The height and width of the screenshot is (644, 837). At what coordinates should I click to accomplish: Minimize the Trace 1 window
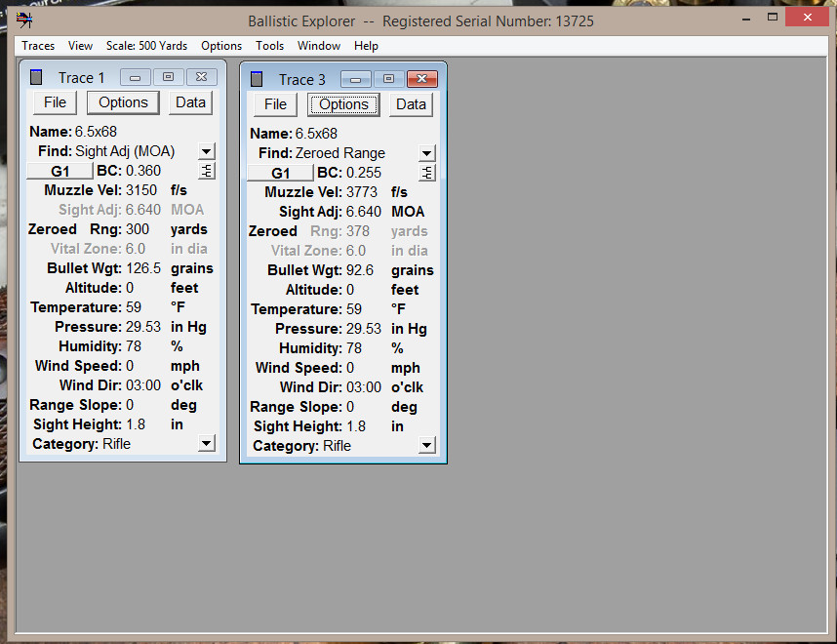[135, 77]
